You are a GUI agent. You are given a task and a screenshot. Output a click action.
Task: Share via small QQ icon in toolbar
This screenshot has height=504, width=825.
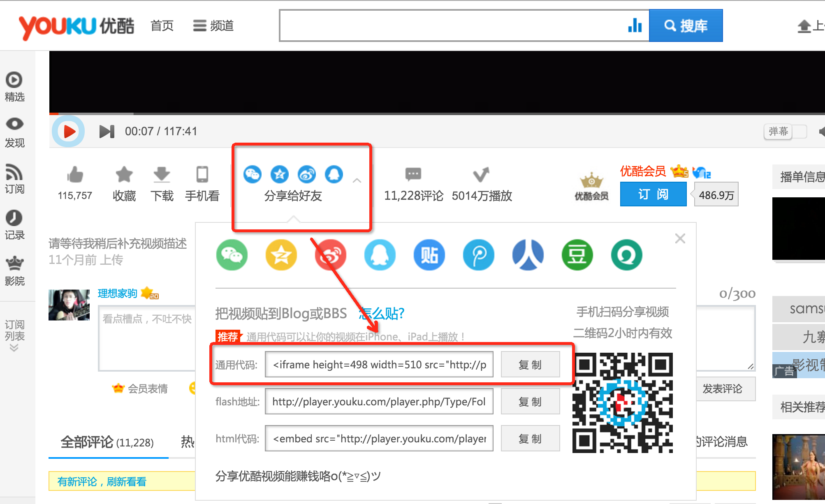[x=334, y=174]
